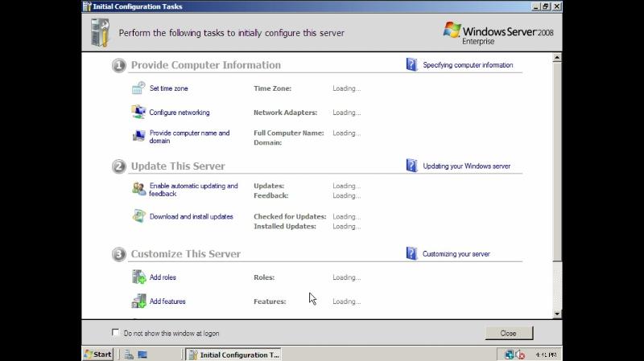Click the taskbar clock
Screen dimensions: 644x361
pyautogui.click(x=546, y=355)
